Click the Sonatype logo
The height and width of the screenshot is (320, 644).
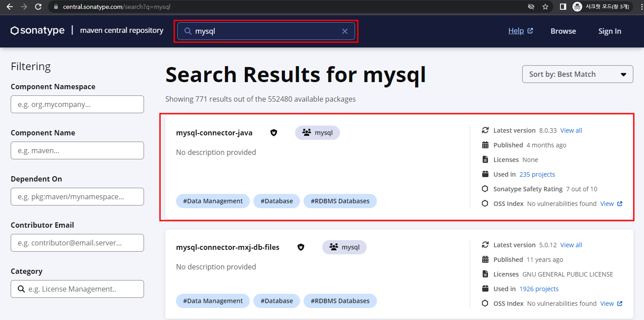click(37, 31)
